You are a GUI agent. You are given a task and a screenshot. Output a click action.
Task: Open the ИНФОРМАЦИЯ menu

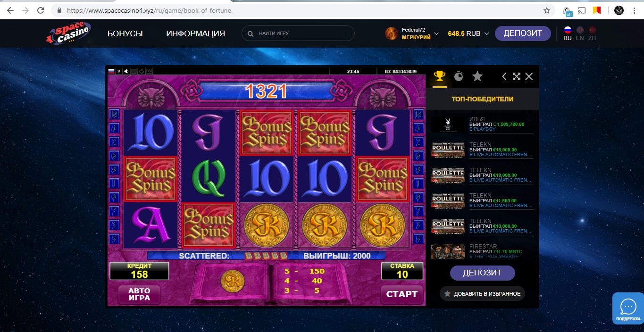(x=195, y=33)
